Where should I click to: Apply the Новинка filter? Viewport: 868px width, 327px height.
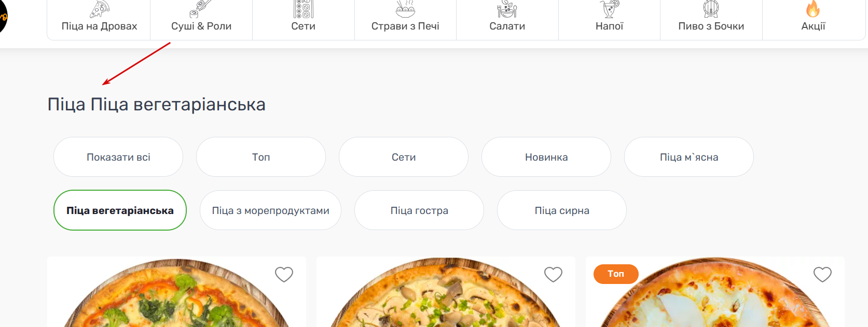[x=546, y=157]
